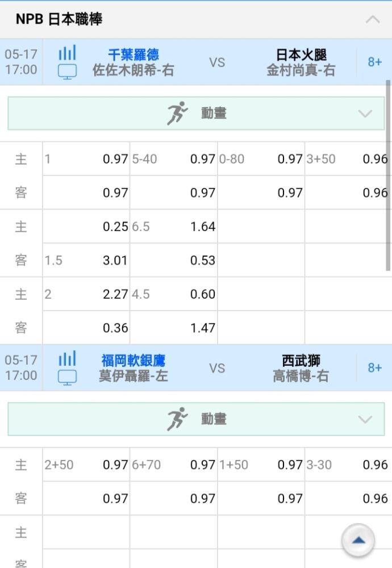392x568 pixels.
Task: Click the page's vertical scrollbar
Action: click(x=388, y=176)
